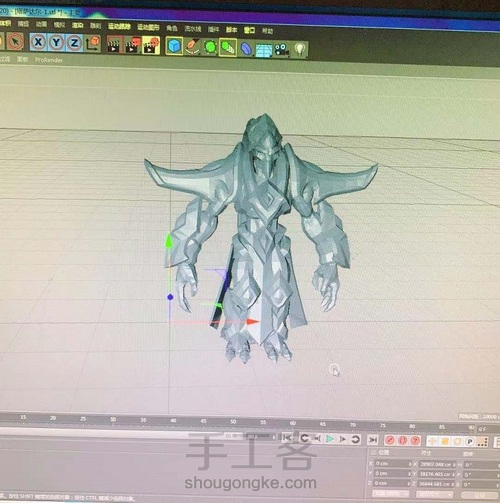Click the current frame 0 F field
Image resolution: width=500 pixels, height=503 pixels.
(x=489, y=429)
